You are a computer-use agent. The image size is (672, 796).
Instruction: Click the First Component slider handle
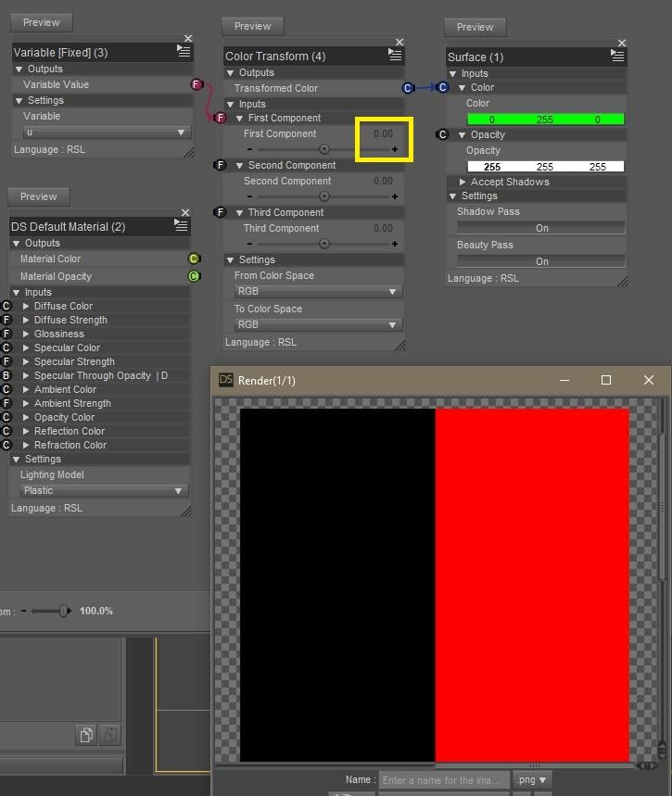pos(324,149)
